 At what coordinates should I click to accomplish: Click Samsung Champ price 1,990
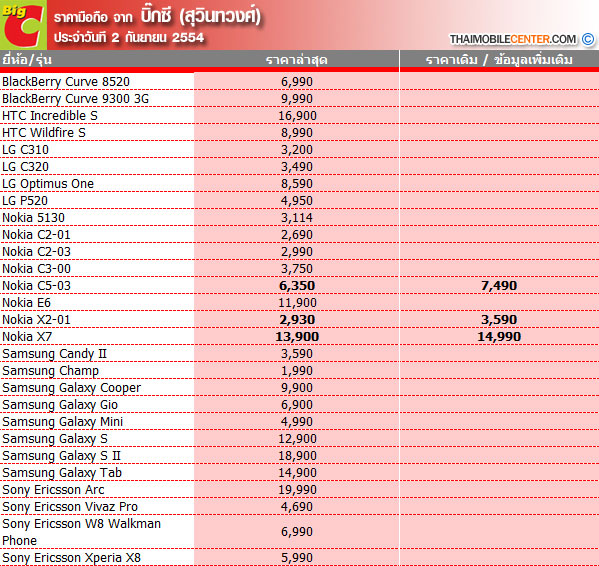[x=297, y=370]
